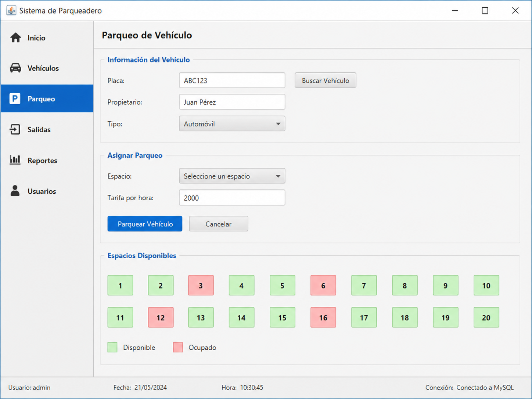This screenshot has height=399, width=532.
Task: Click the Cancelar button
Action: pos(219,224)
